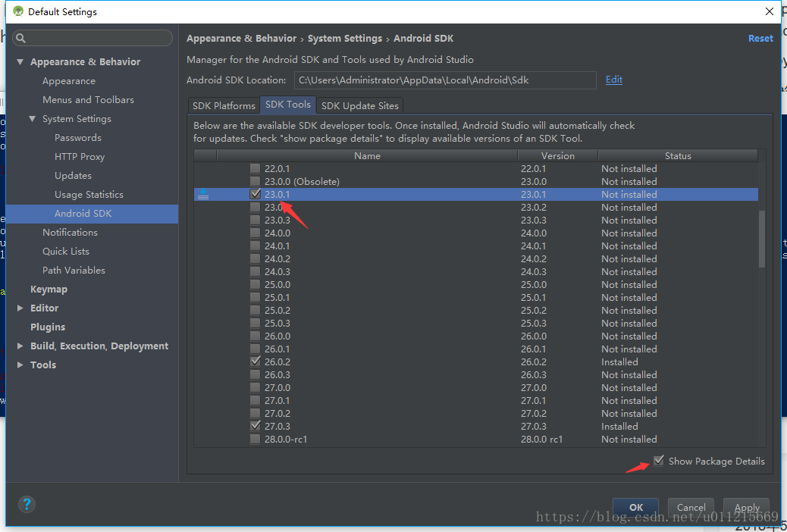787x532 pixels.
Task: Select HTTP Proxy settings
Action: coord(80,157)
